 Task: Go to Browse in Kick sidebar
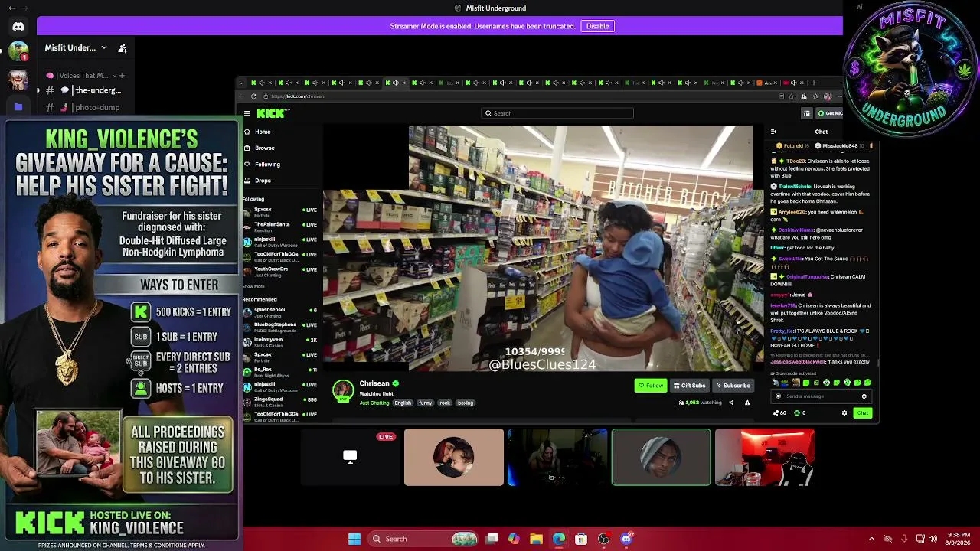265,148
